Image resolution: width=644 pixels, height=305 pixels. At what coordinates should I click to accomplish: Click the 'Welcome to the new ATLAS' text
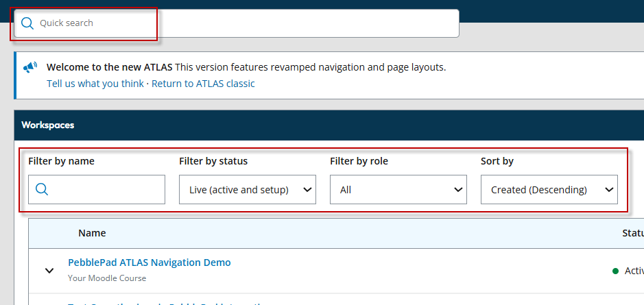point(109,67)
